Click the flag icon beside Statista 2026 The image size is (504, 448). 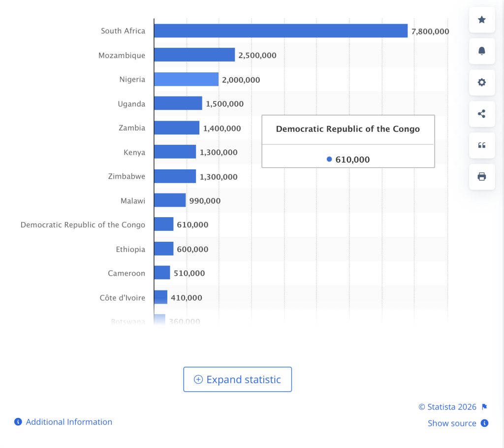pos(484,407)
